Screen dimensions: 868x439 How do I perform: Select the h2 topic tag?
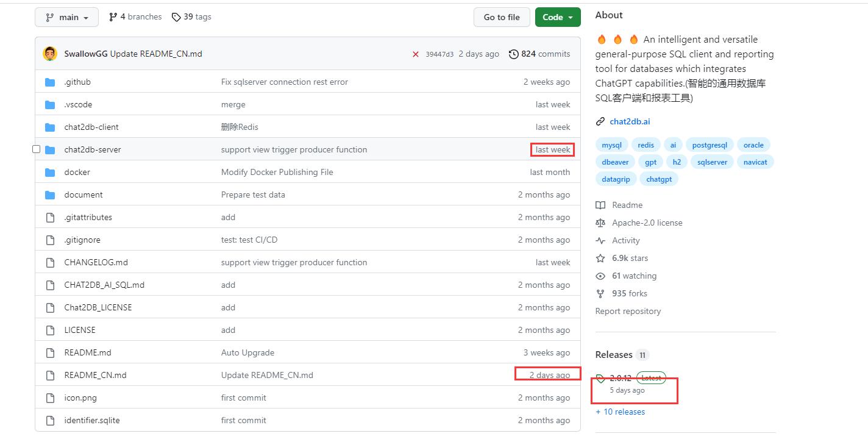(677, 162)
